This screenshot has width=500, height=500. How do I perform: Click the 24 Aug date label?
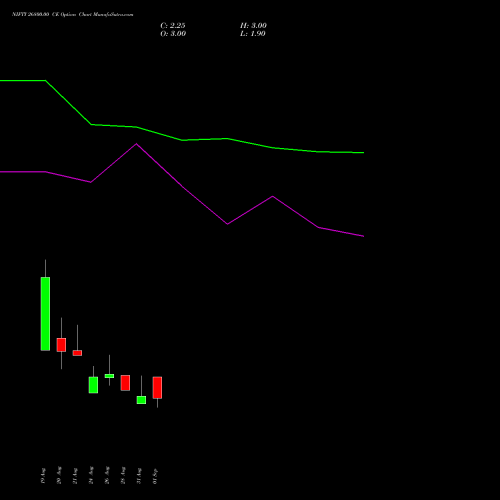[x=91, y=476]
